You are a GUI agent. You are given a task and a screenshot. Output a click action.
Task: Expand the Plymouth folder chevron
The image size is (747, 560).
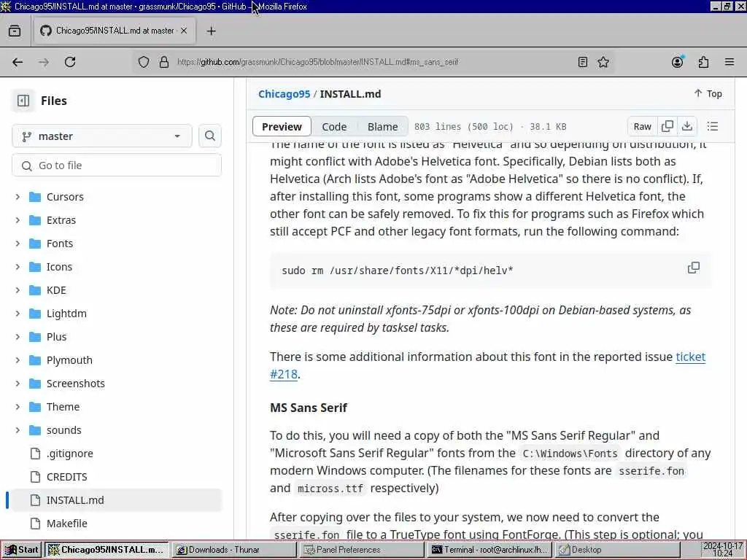pos(18,360)
